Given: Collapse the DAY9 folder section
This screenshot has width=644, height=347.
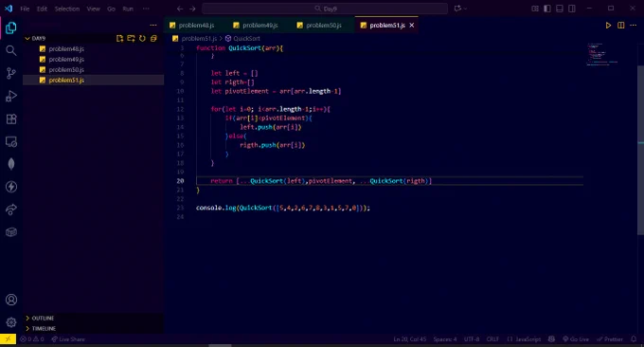Looking at the screenshot, I should click(94, 38).
